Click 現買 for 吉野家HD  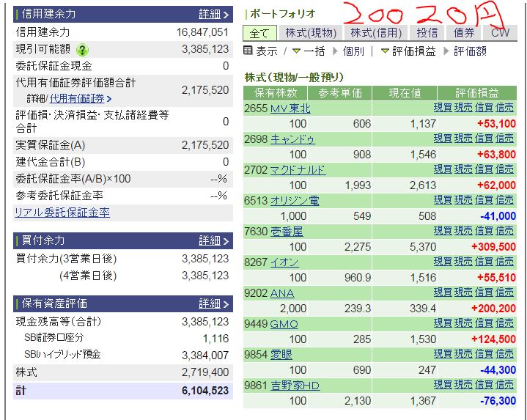point(442,385)
